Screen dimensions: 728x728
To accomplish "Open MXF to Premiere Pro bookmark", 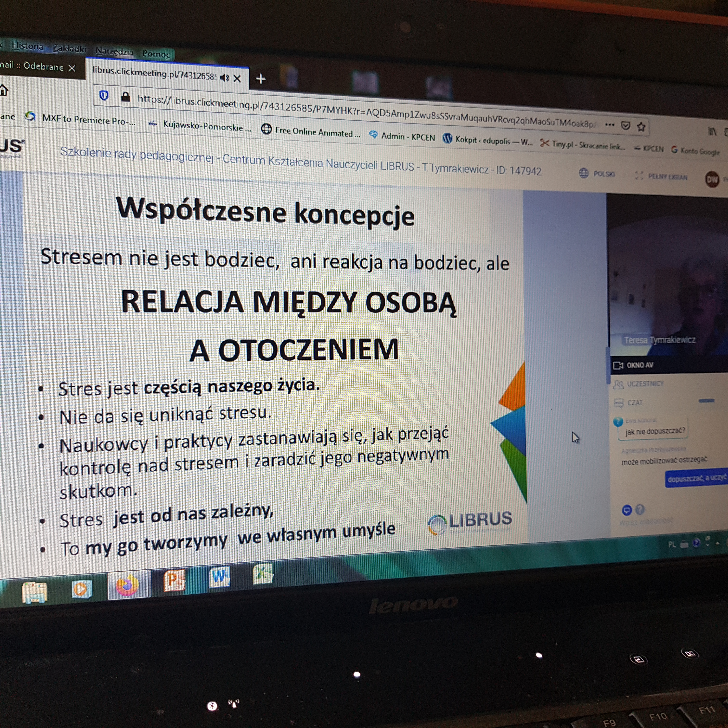I will coord(80,119).
